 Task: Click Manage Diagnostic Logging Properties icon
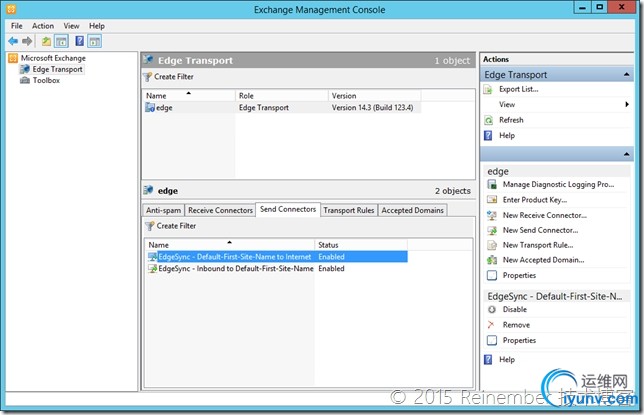click(492, 184)
